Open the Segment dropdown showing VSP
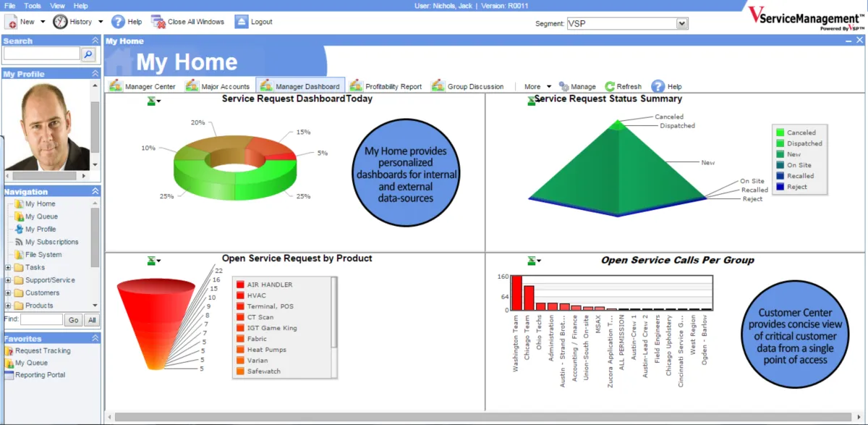This screenshot has height=425, width=868. 680,22
